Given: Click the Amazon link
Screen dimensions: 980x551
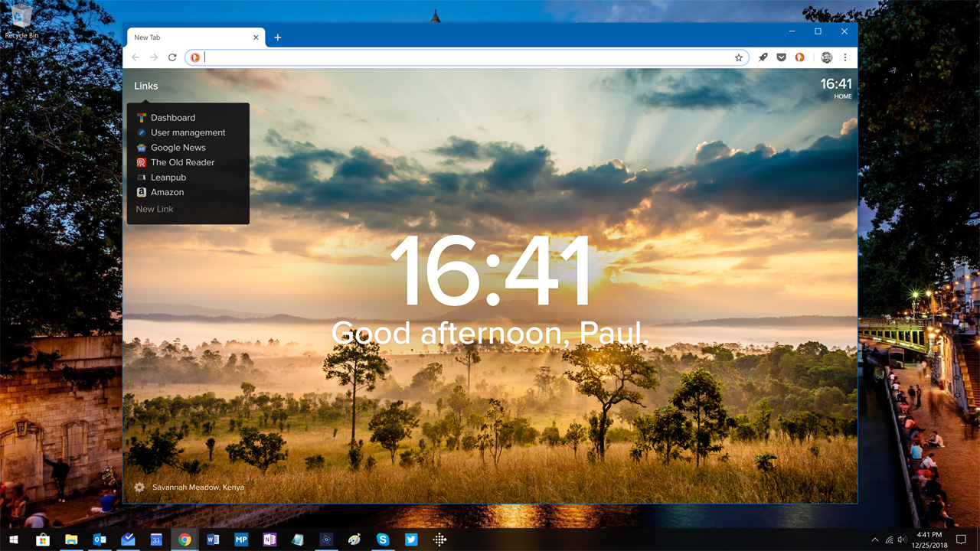Looking at the screenshot, I should (x=167, y=192).
